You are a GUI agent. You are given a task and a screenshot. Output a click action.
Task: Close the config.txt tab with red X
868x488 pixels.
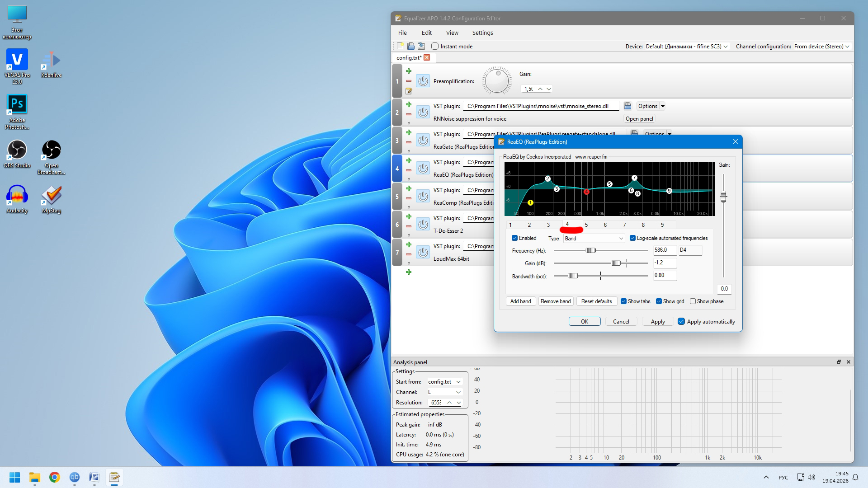(427, 57)
